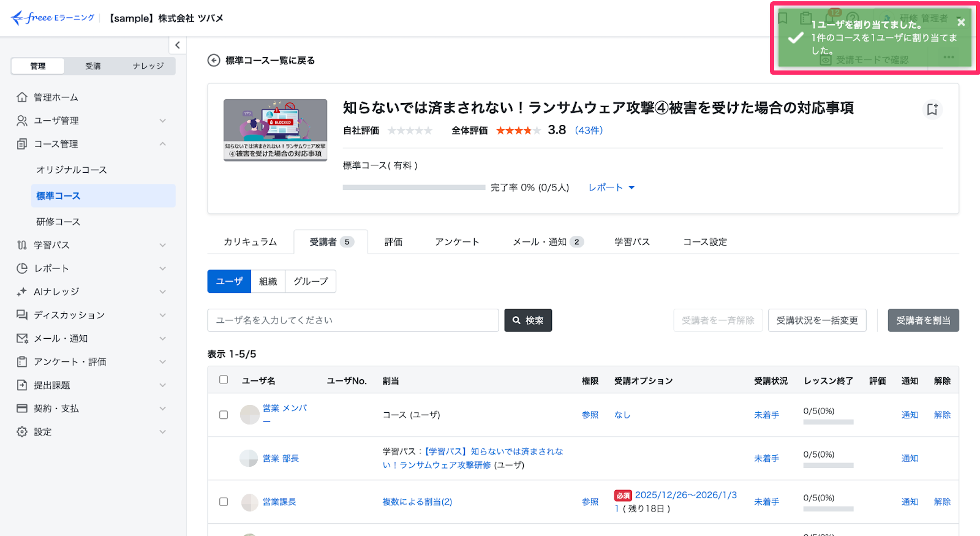Open the コース設定 tab
This screenshot has height=536, width=980.
click(x=705, y=242)
